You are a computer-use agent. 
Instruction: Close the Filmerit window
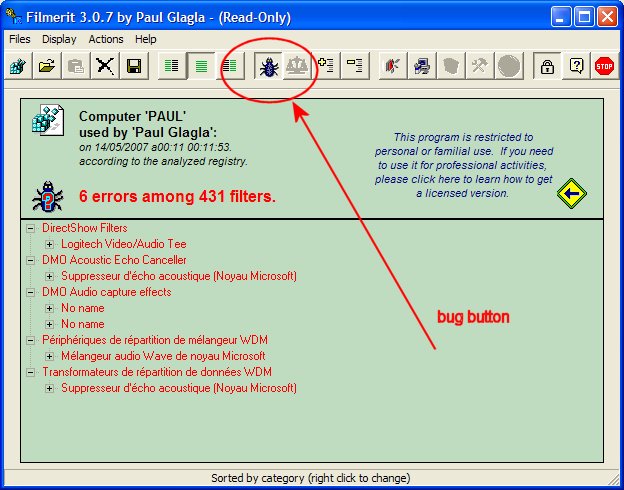pos(607,17)
